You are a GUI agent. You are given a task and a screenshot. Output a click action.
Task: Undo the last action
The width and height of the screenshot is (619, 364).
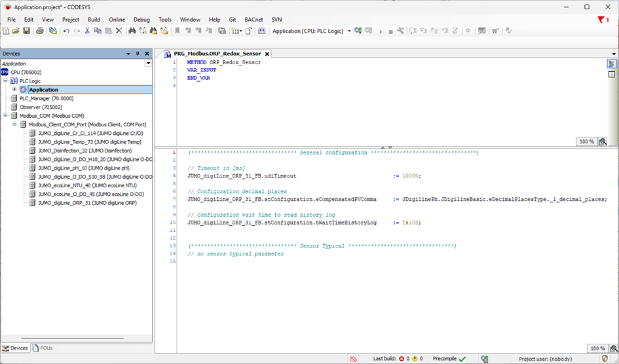coord(66,31)
